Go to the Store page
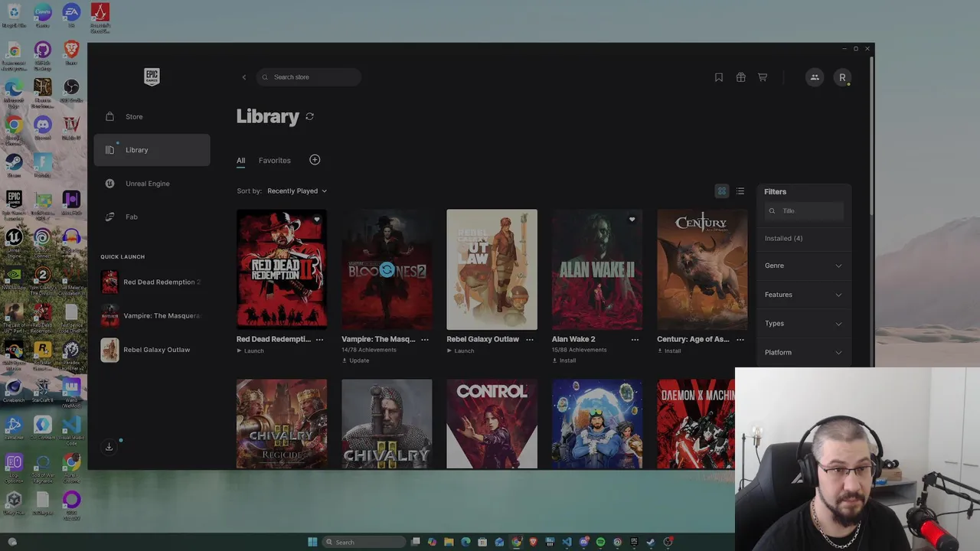Image resolution: width=980 pixels, height=551 pixels. click(152, 116)
